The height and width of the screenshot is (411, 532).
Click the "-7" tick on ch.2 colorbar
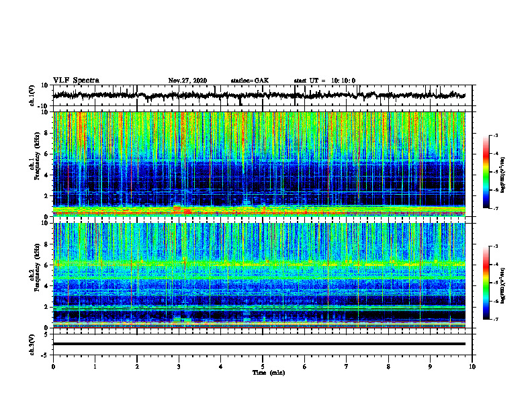496,320
